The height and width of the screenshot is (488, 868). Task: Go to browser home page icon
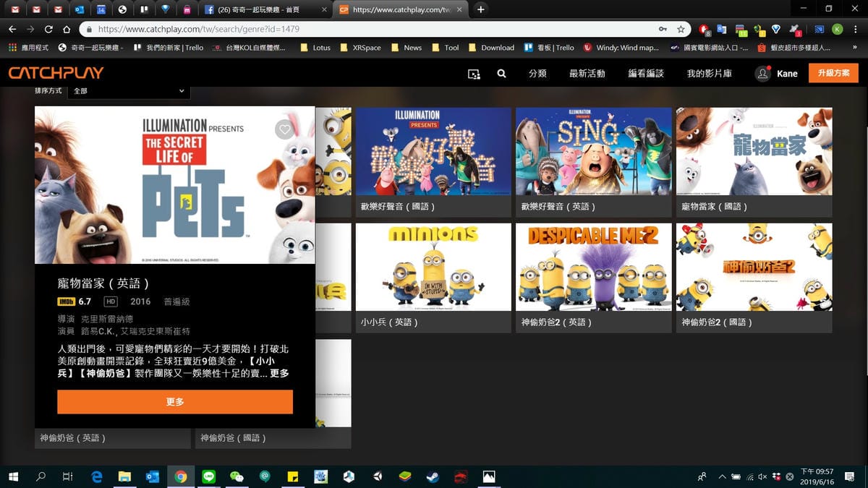(x=67, y=30)
